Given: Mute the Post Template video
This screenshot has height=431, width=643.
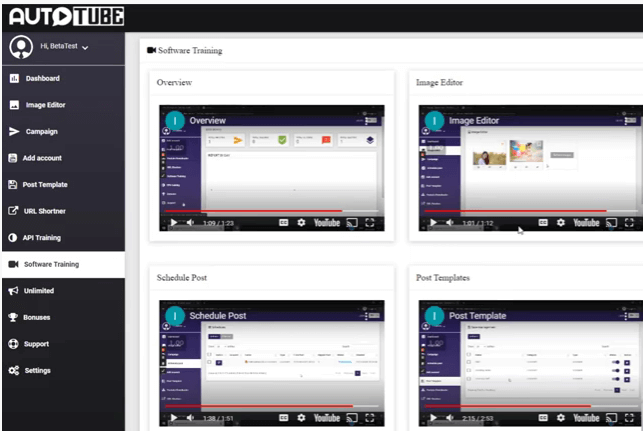Looking at the screenshot, I should click(x=450, y=418).
